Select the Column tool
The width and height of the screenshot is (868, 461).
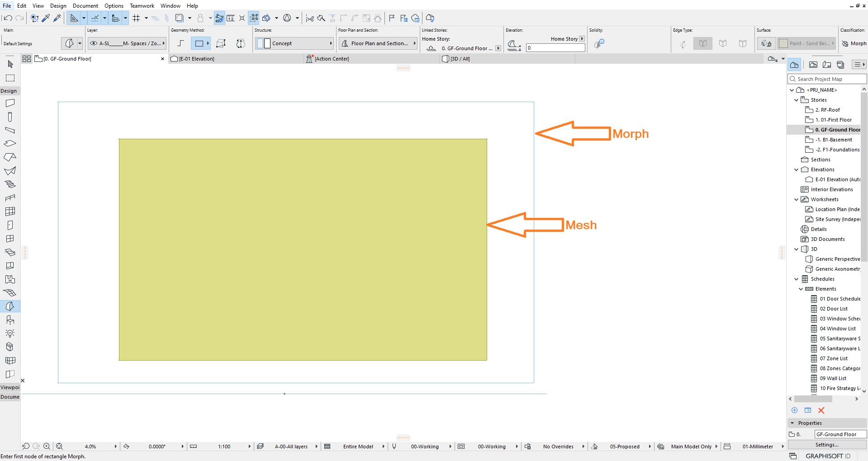pos(10,117)
